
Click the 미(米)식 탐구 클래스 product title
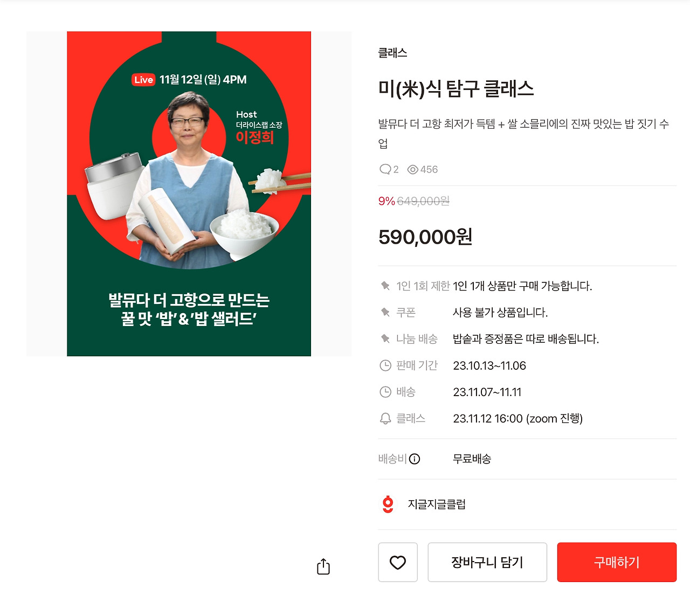pos(456,88)
